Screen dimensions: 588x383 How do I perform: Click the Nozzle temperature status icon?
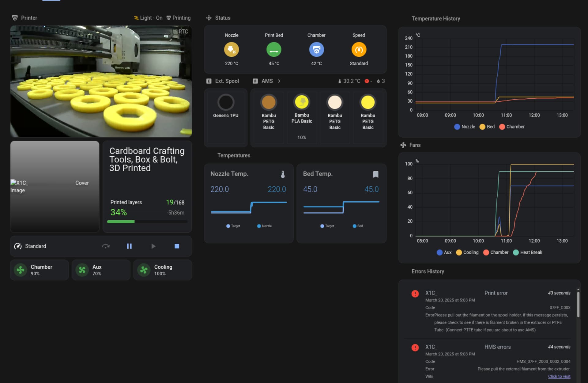231,50
